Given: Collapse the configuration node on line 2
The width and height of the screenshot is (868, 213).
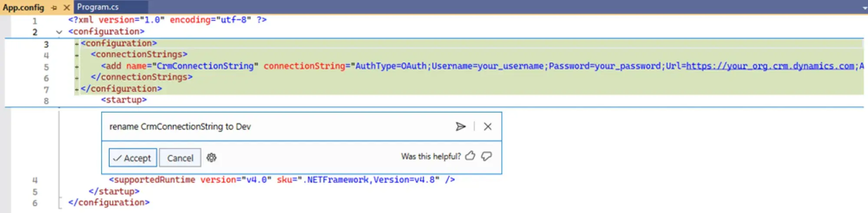Looking at the screenshot, I should pyautogui.click(x=59, y=32).
